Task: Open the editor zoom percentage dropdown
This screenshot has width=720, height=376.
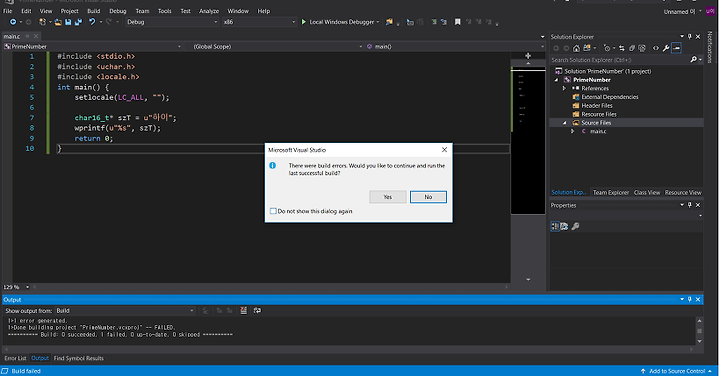Action: (27, 287)
